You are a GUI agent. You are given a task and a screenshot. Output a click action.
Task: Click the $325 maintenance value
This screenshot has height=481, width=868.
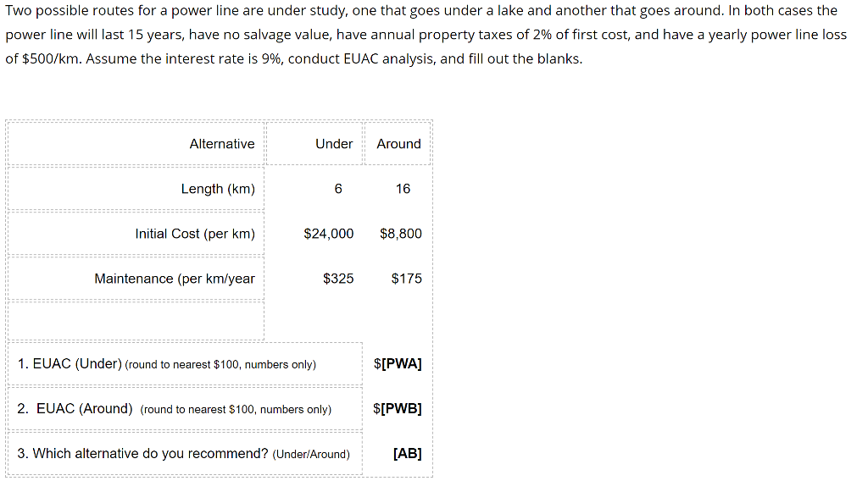tap(338, 278)
